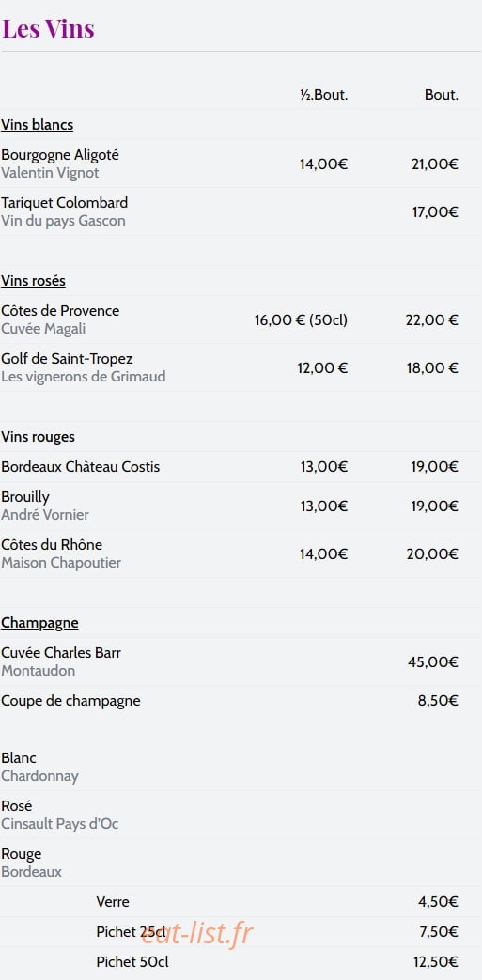Select the Rosé Cinsault Pays d'Oc entry
Image resolution: width=482 pixels, height=980 pixels.
click(60, 815)
